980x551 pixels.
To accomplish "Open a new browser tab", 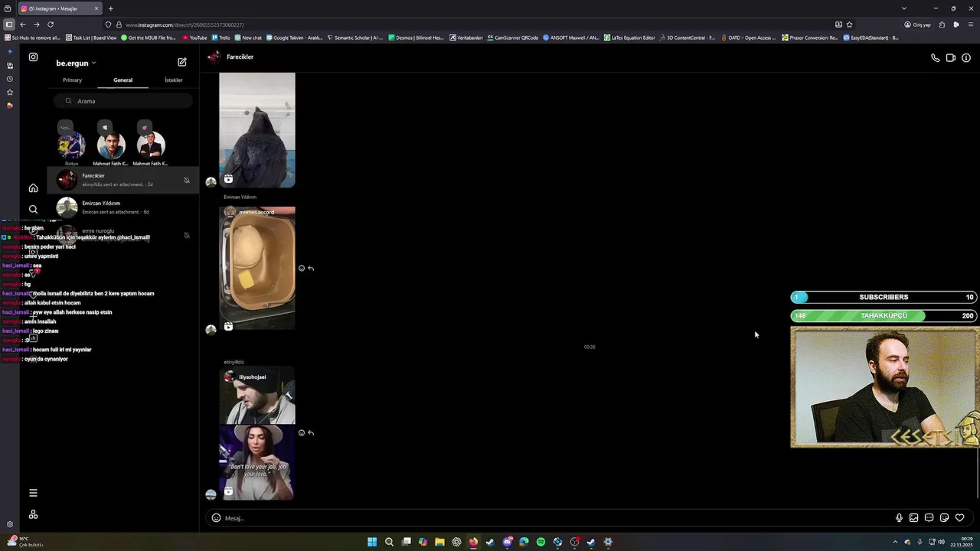I will tap(110, 8).
